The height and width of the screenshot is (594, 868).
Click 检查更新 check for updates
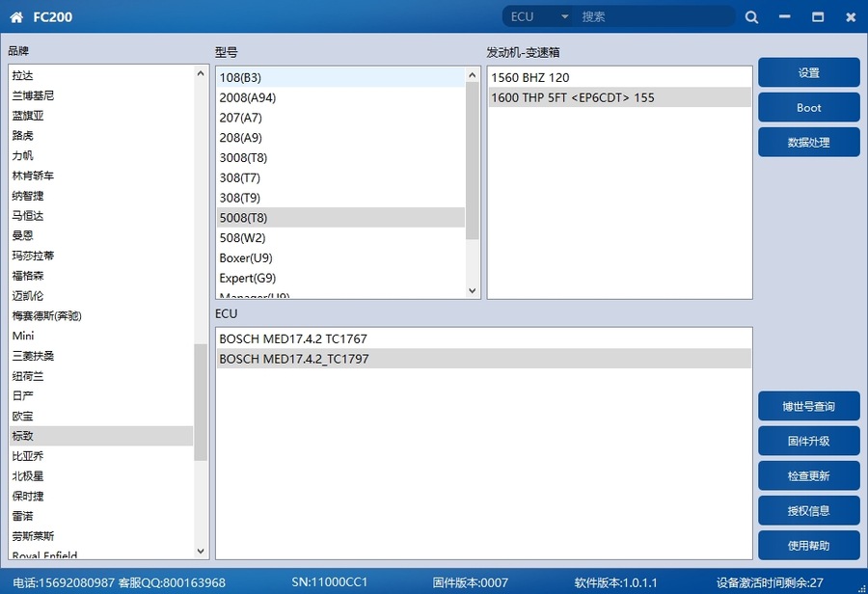point(809,476)
